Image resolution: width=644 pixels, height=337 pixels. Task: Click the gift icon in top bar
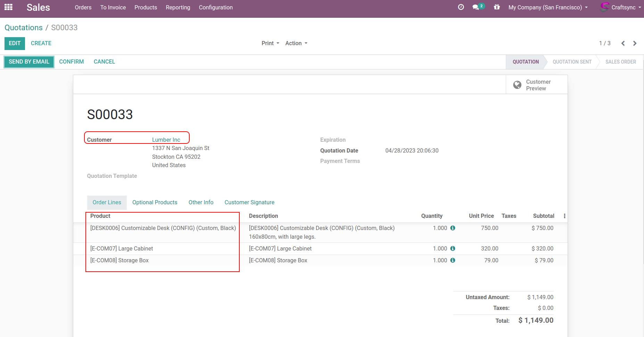[497, 7]
